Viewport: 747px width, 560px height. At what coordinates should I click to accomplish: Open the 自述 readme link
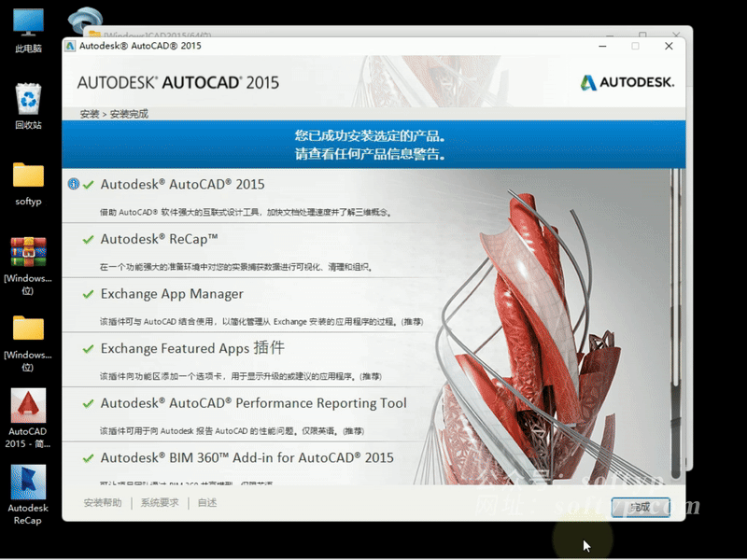207,503
